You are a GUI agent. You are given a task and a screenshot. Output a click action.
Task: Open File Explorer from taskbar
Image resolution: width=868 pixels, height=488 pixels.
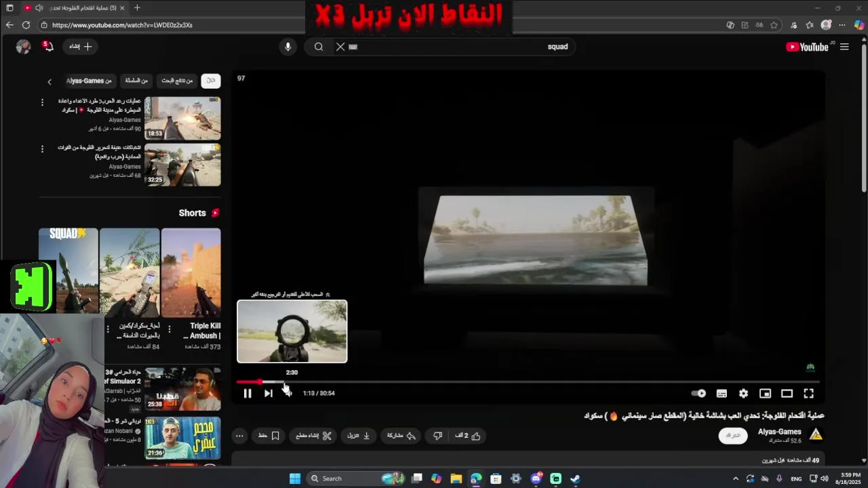456,479
